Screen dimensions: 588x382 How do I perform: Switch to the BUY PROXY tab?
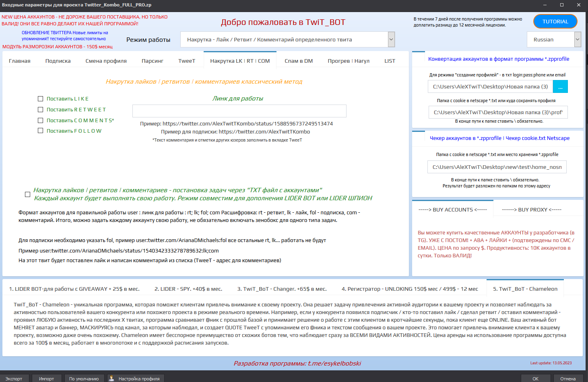532,209
